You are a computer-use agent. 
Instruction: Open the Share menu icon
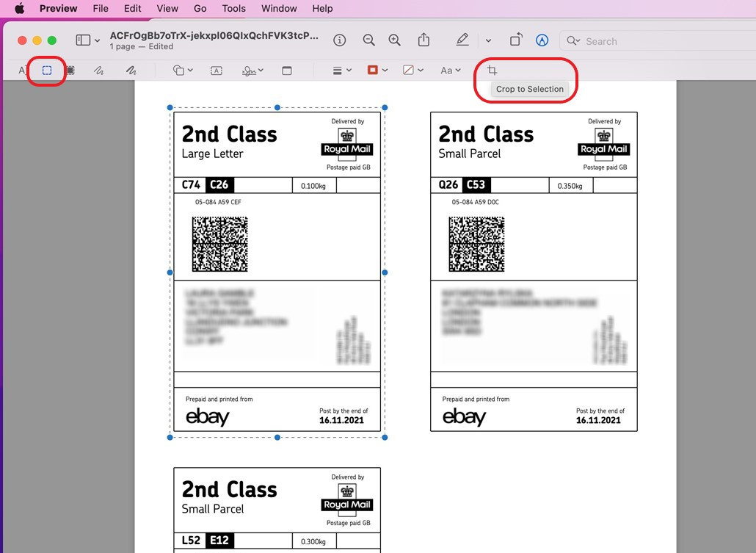point(424,40)
